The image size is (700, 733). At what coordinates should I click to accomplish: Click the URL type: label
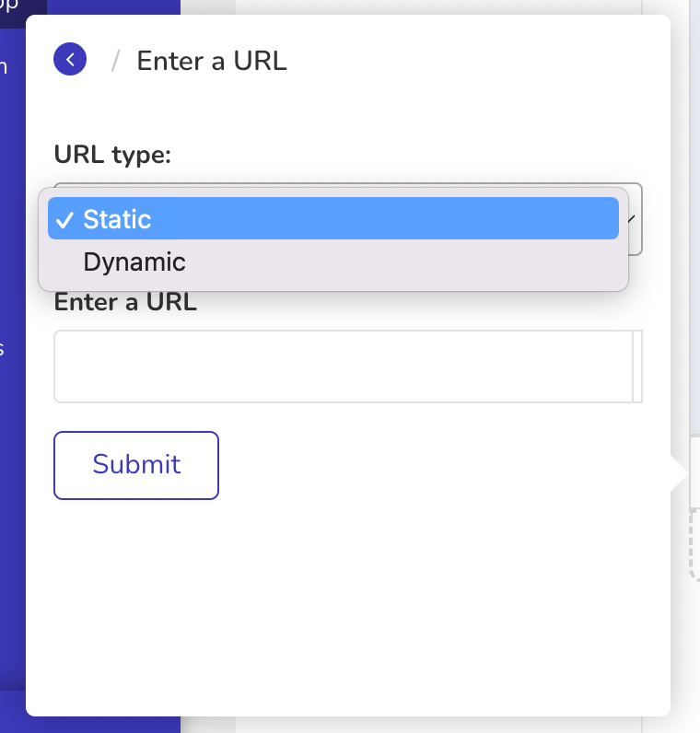112,155
